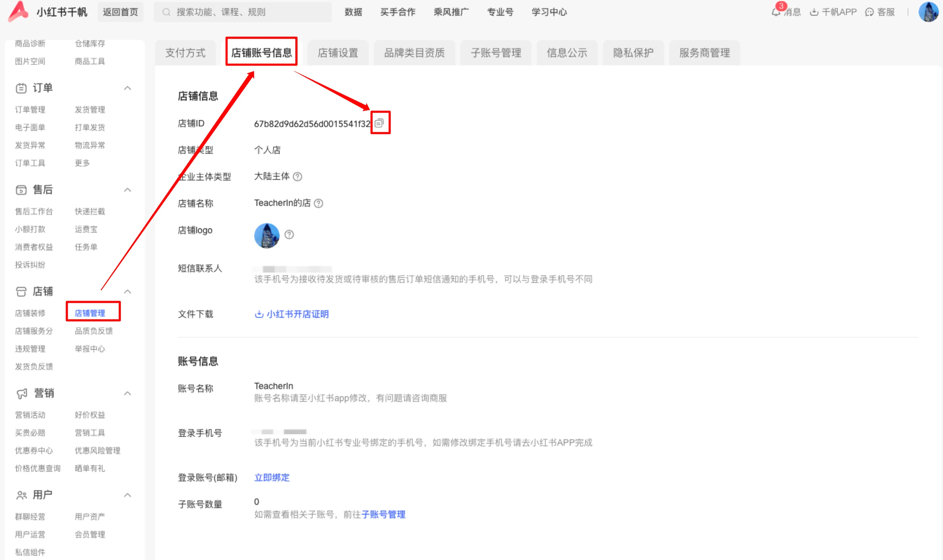Click the 店铺 section icon
This screenshot has height=560, width=943.
21,292
